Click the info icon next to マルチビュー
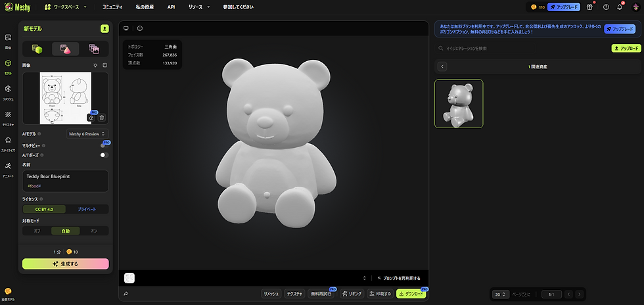 click(x=43, y=145)
